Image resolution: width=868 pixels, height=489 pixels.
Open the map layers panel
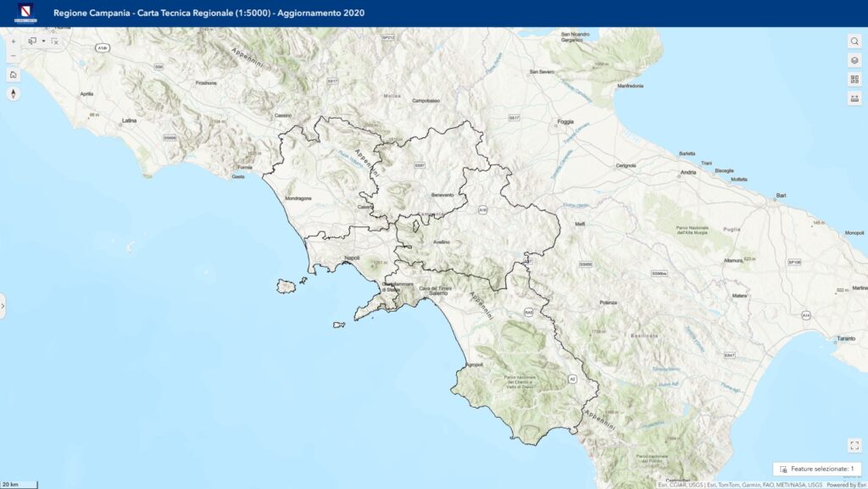tap(854, 60)
